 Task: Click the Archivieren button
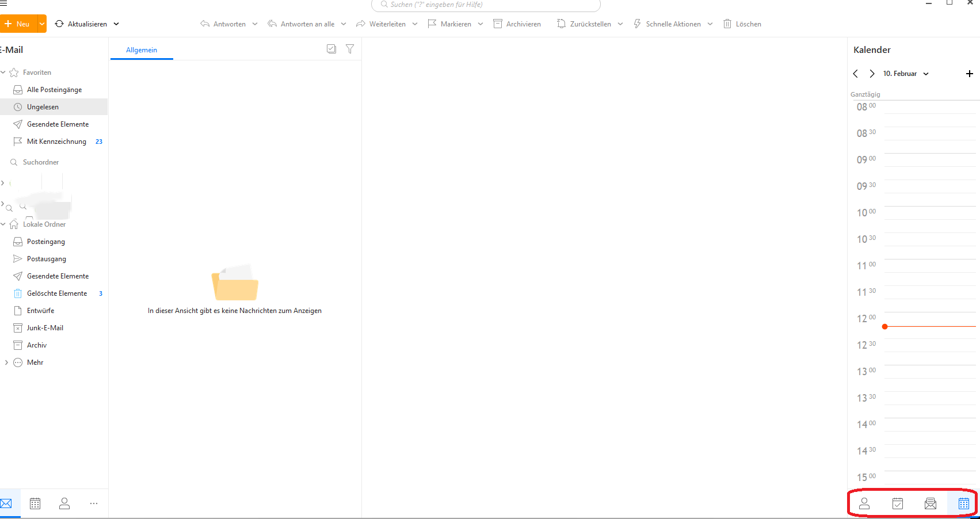517,24
